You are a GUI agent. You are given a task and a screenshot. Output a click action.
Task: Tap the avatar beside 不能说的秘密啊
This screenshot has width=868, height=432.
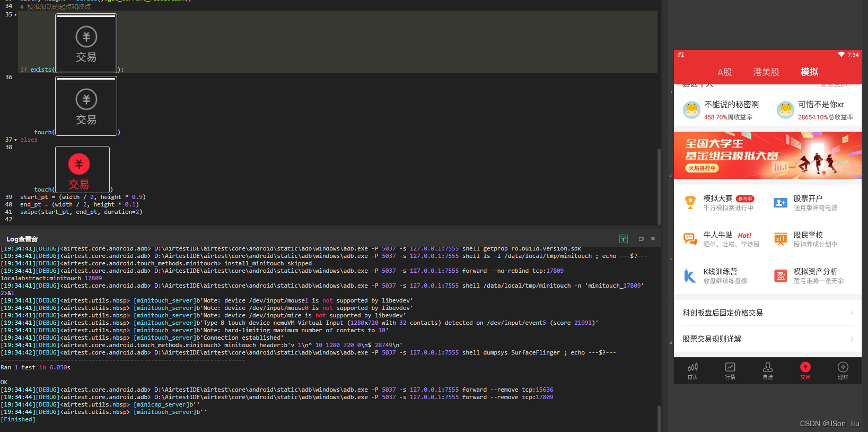(x=691, y=110)
